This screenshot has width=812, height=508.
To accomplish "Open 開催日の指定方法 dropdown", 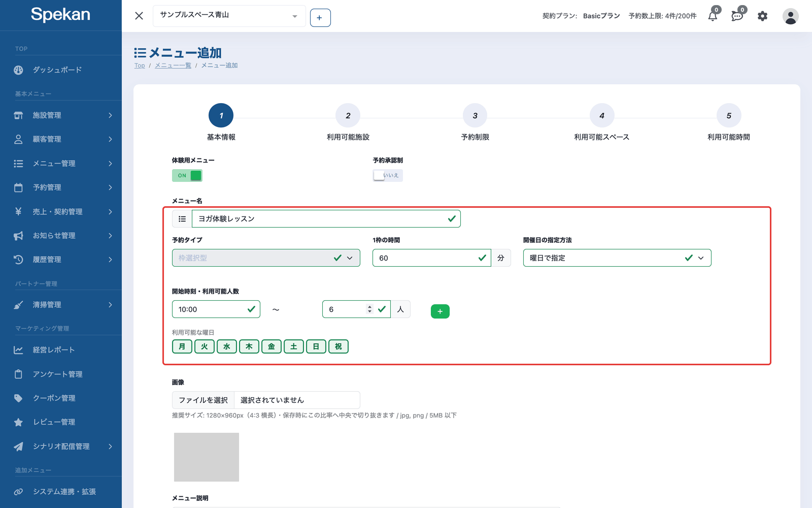I will (x=617, y=258).
